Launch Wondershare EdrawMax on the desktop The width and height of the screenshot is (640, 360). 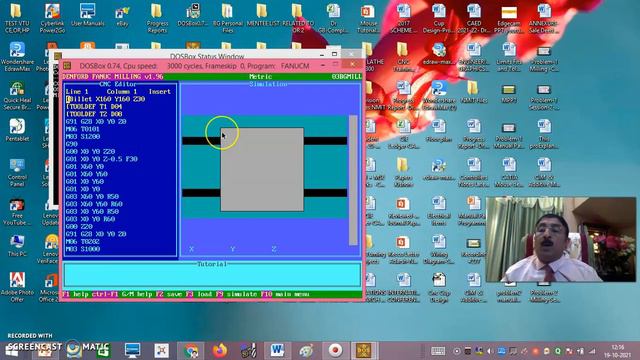(x=17, y=56)
